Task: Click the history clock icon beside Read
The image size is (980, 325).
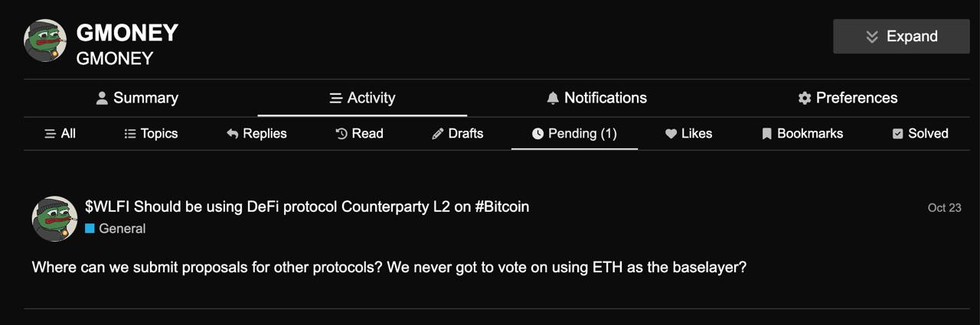Action: pos(341,134)
